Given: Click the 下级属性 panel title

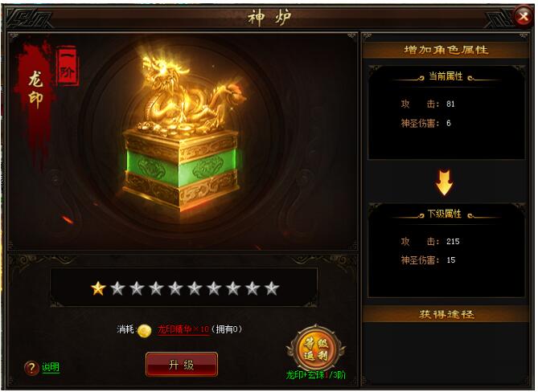Looking at the screenshot, I should 445,214.
